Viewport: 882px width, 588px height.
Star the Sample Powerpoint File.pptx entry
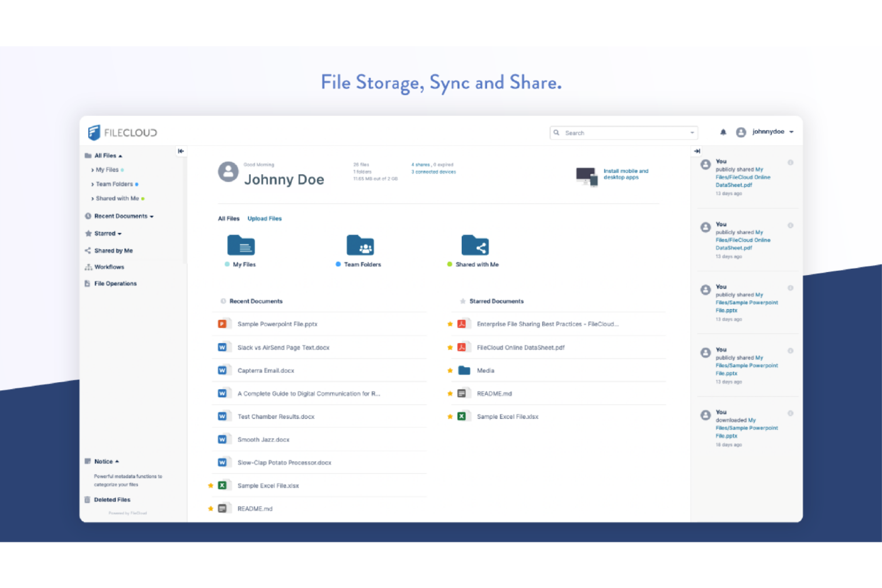point(211,324)
